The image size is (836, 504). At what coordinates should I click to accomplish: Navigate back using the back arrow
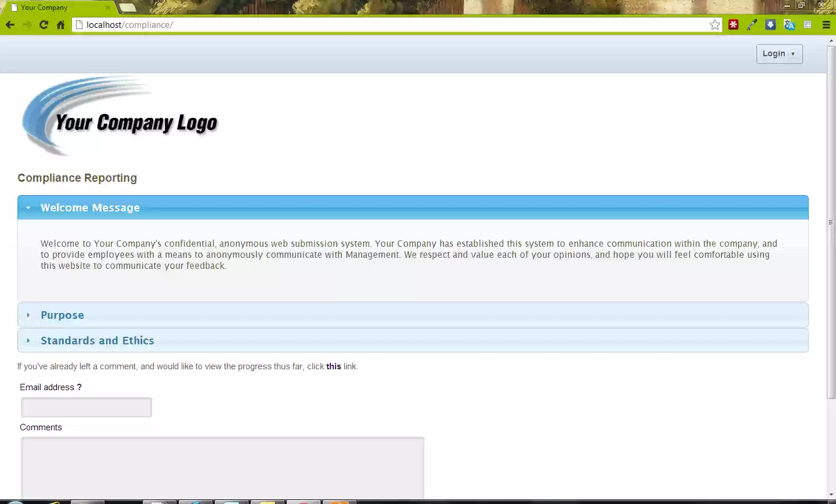10,24
